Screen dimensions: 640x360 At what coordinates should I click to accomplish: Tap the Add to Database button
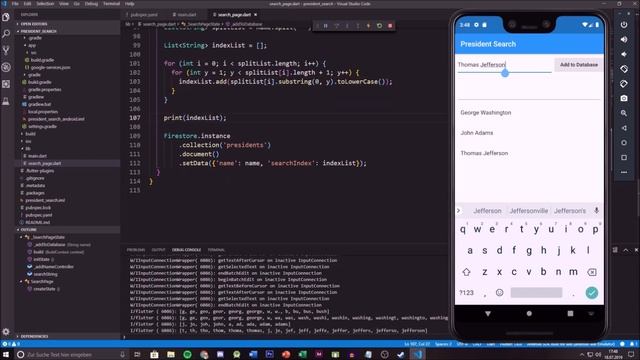(579, 64)
